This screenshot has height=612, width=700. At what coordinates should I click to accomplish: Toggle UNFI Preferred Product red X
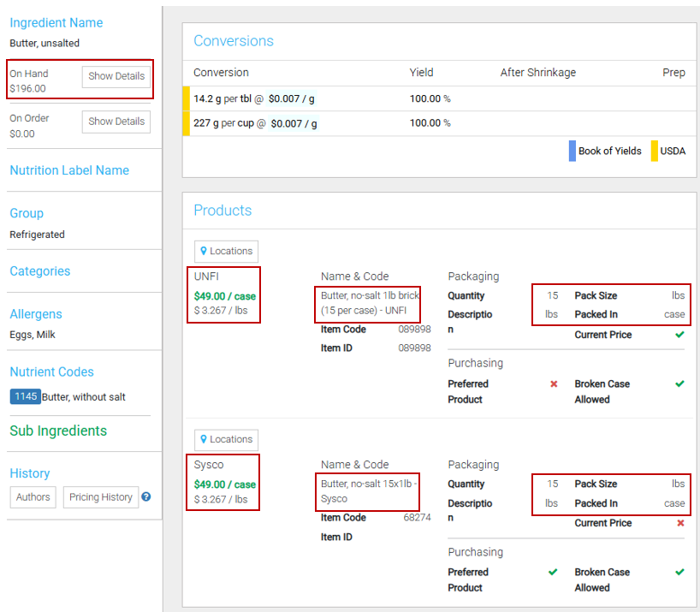(x=553, y=383)
